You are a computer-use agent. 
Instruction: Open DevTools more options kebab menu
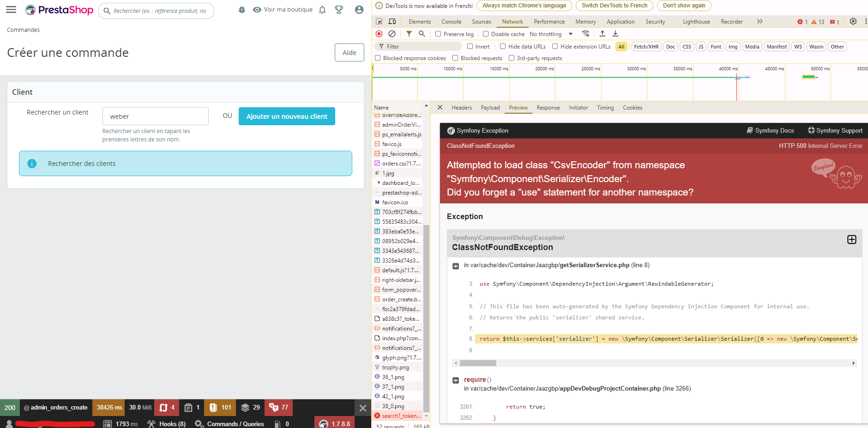(866, 22)
